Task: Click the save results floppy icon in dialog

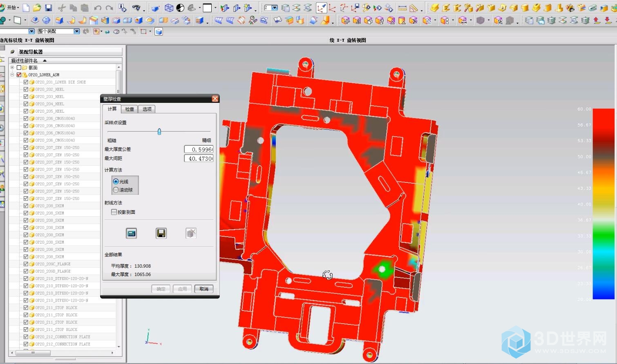Action: pos(161,233)
